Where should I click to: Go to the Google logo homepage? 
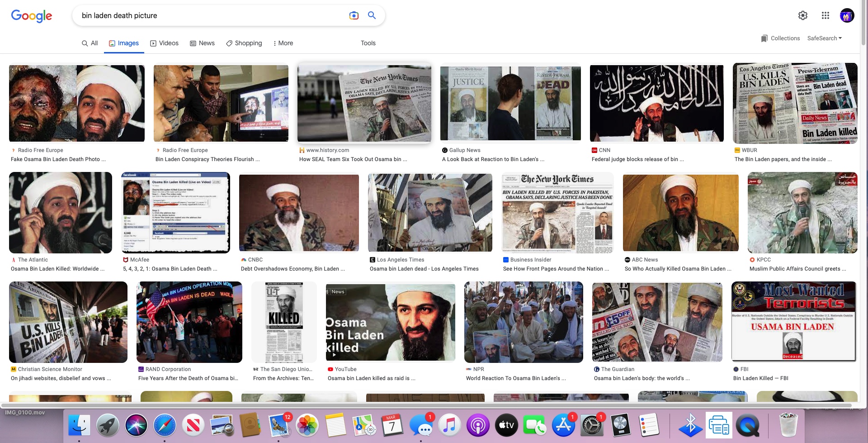click(x=31, y=16)
